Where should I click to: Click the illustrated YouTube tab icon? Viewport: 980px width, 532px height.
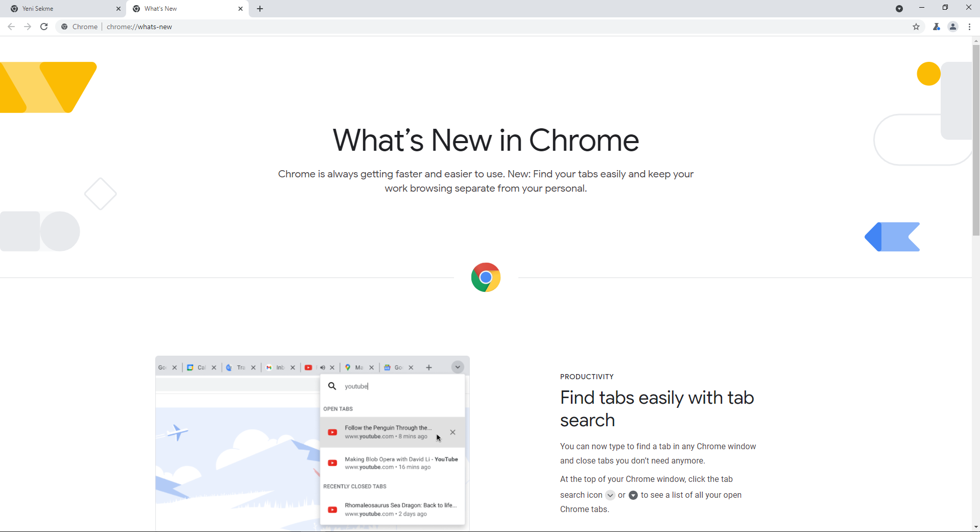pos(308,367)
